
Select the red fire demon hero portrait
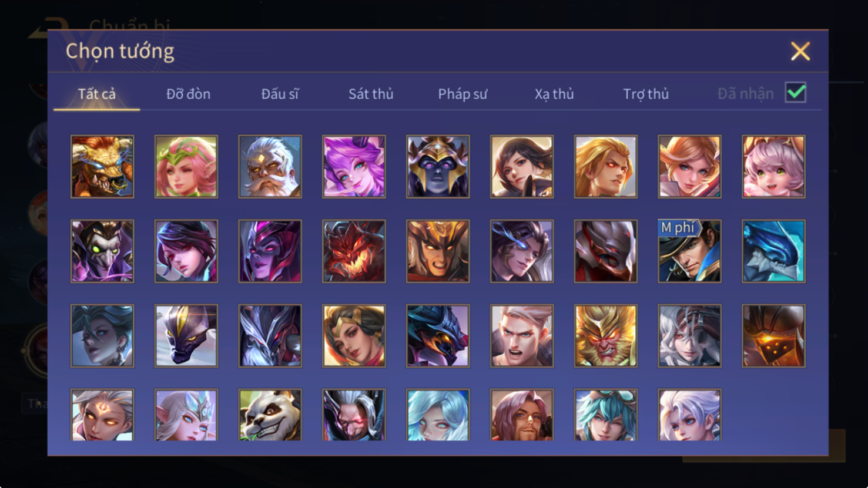click(x=354, y=251)
